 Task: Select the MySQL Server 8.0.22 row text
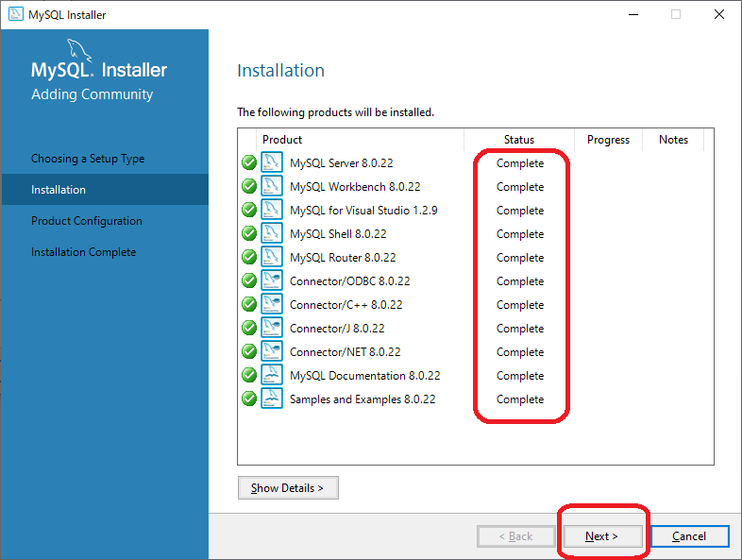pyautogui.click(x=341, y=163)
